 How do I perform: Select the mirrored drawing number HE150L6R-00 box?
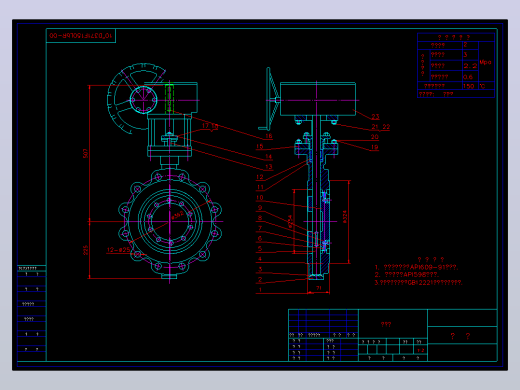(81, 36)
